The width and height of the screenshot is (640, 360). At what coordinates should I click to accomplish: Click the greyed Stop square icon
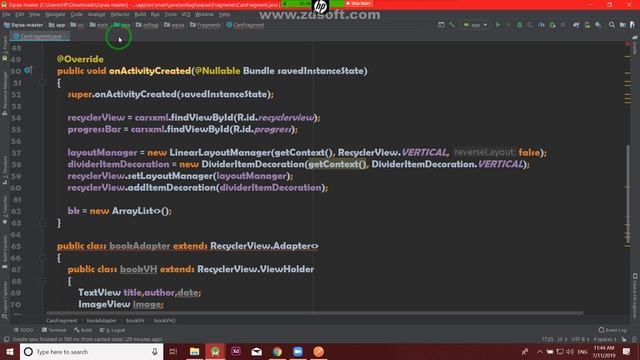[563, 25]
